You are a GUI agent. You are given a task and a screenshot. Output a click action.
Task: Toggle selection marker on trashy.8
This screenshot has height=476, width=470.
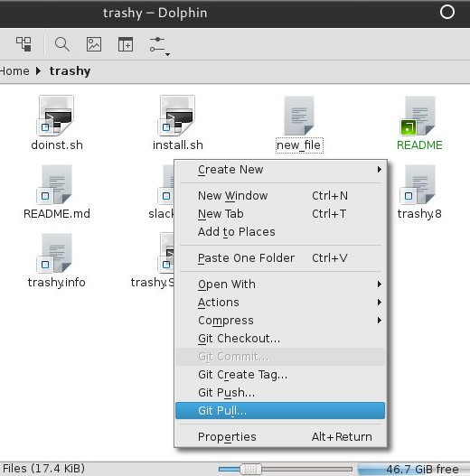pos(409,196)
